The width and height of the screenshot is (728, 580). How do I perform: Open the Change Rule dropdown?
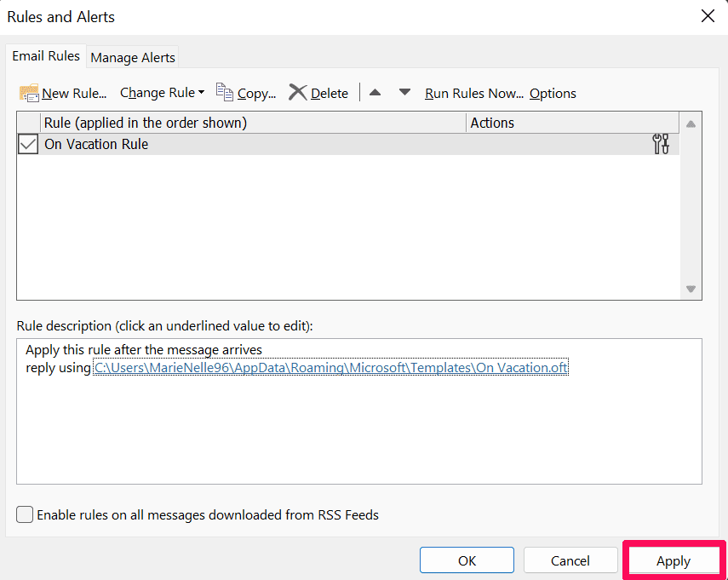(162, 93)
